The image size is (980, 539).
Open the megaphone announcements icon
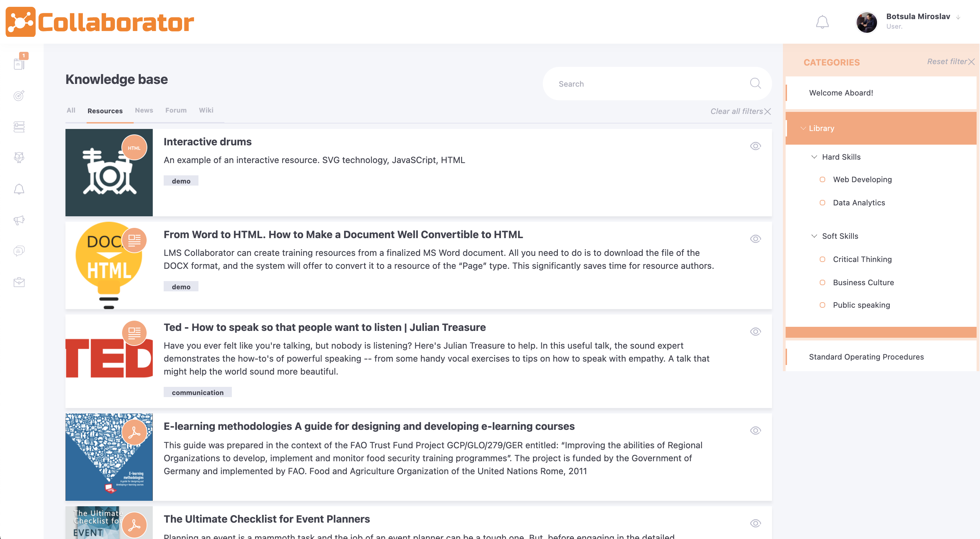(19, 220)
